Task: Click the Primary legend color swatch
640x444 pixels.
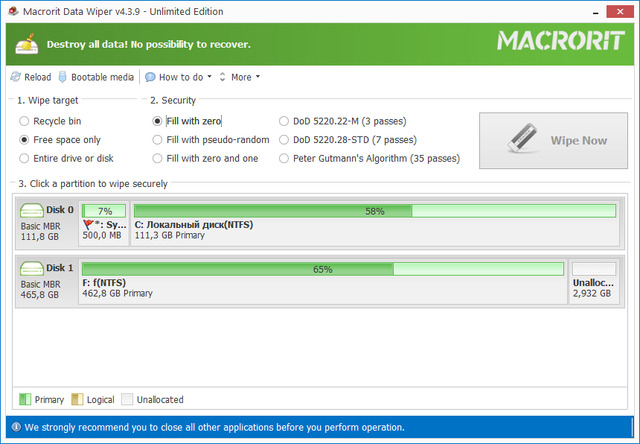Action: click(x=25, y=399)
